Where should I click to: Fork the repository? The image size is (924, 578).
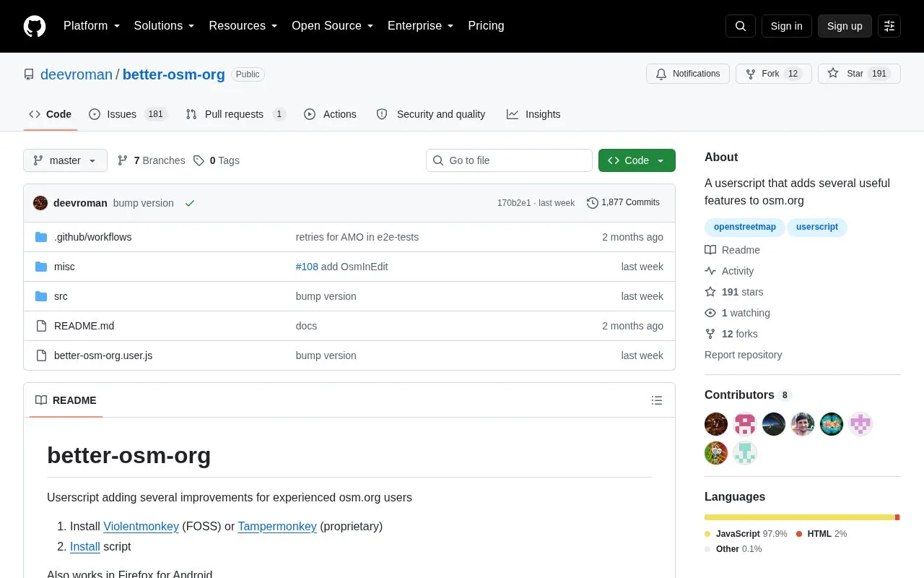coord(774,74)
